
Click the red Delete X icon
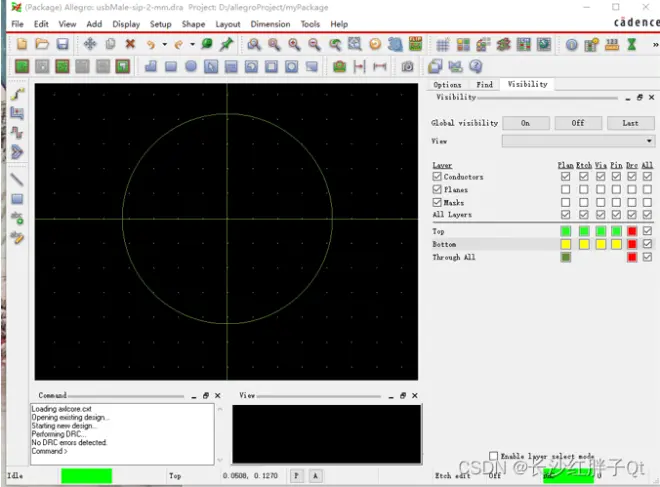[130, 44]
